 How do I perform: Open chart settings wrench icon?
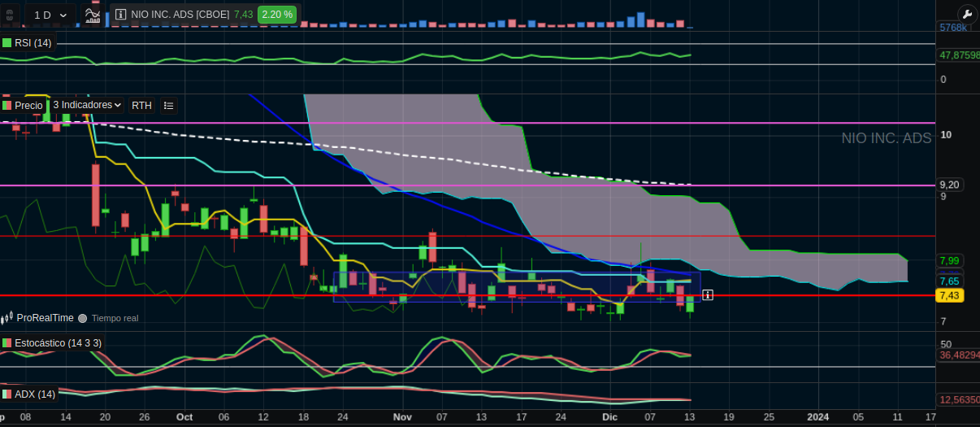[967, 14]
